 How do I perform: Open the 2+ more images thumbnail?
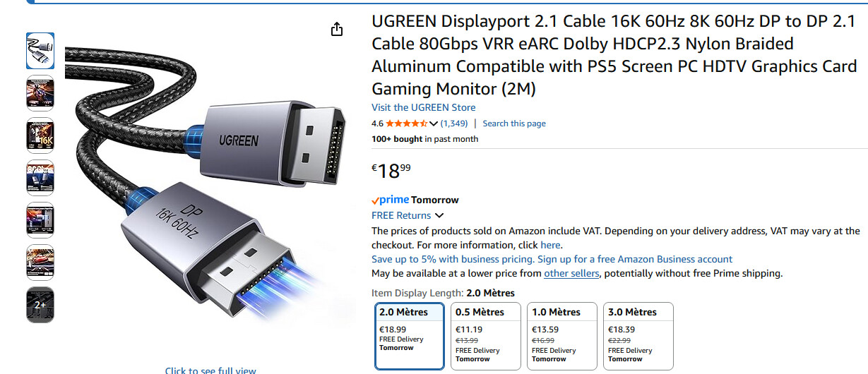coord(40,305)
